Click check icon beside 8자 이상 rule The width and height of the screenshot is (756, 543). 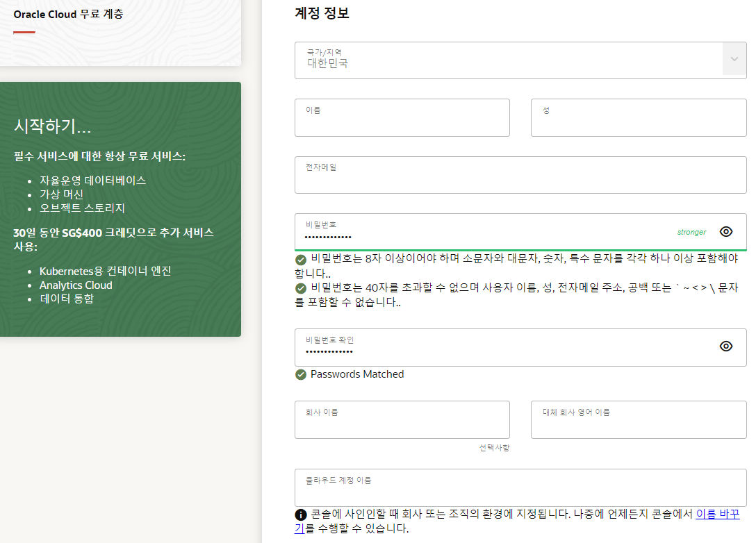point(300,260)
